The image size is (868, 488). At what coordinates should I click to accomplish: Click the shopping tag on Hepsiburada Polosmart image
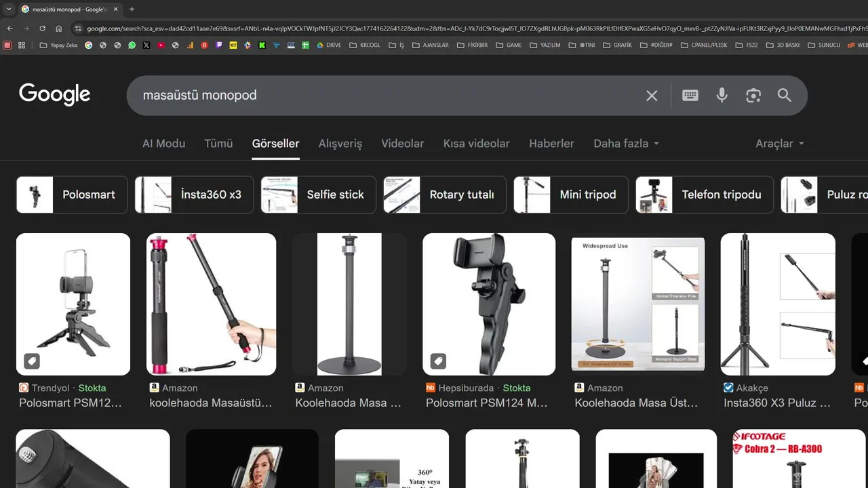click(438, 361)
